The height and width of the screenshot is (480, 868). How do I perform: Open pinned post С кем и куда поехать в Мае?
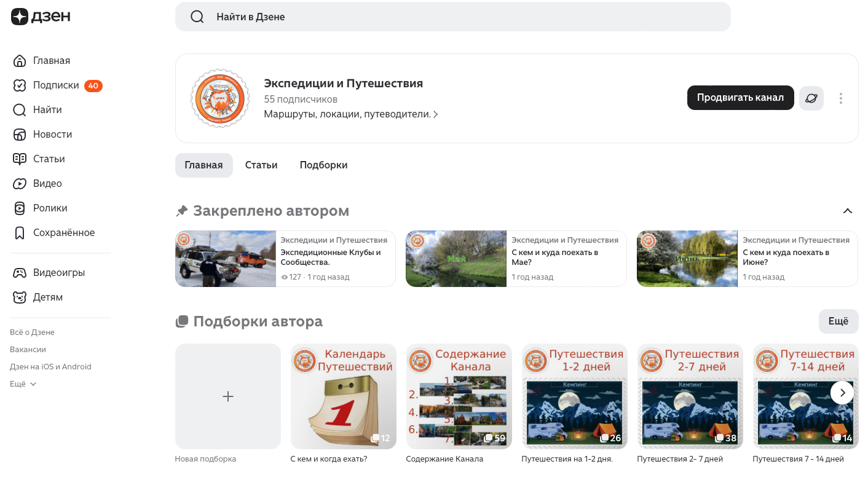tap(516, 259)
